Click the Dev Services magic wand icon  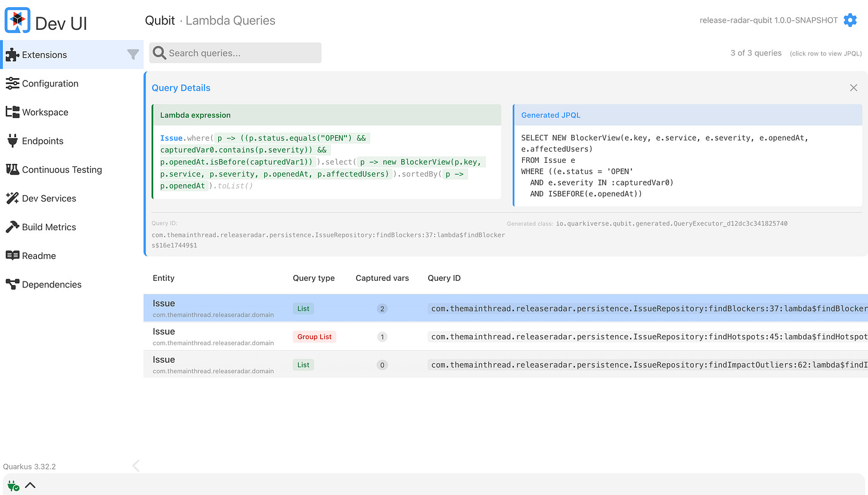click(x=12, y=198)
